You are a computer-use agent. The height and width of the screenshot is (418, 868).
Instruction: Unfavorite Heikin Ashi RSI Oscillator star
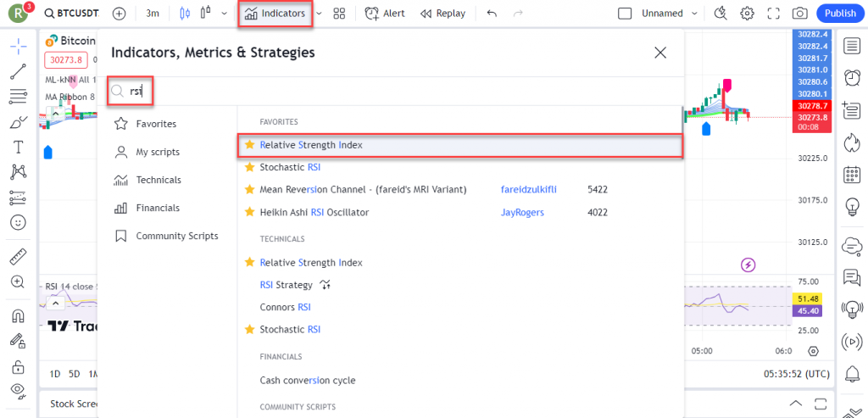250,213
